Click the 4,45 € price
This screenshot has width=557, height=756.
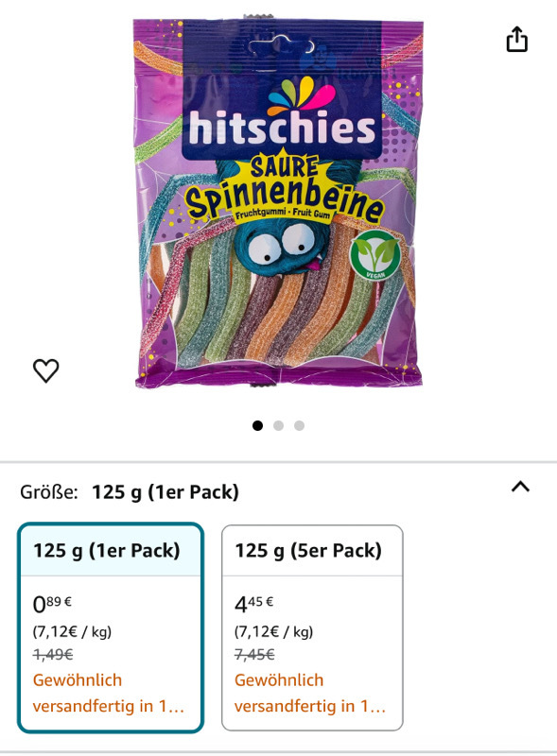[253, 604]
